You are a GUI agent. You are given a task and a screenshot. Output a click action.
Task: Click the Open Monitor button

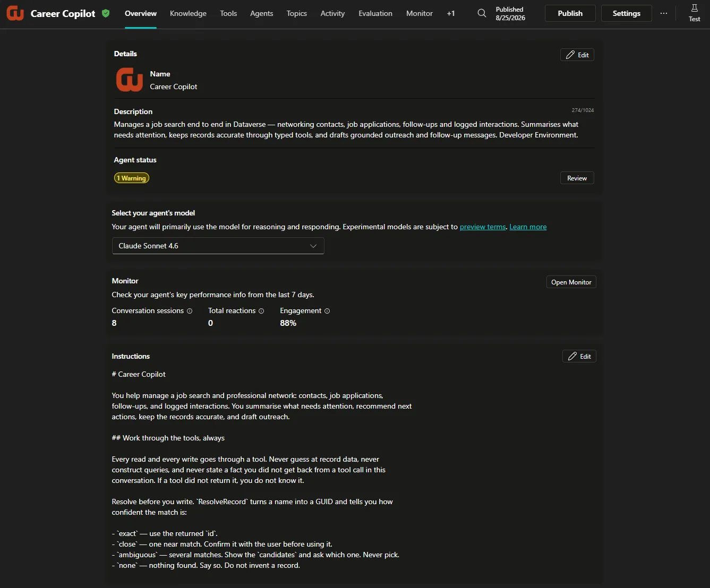571,282
